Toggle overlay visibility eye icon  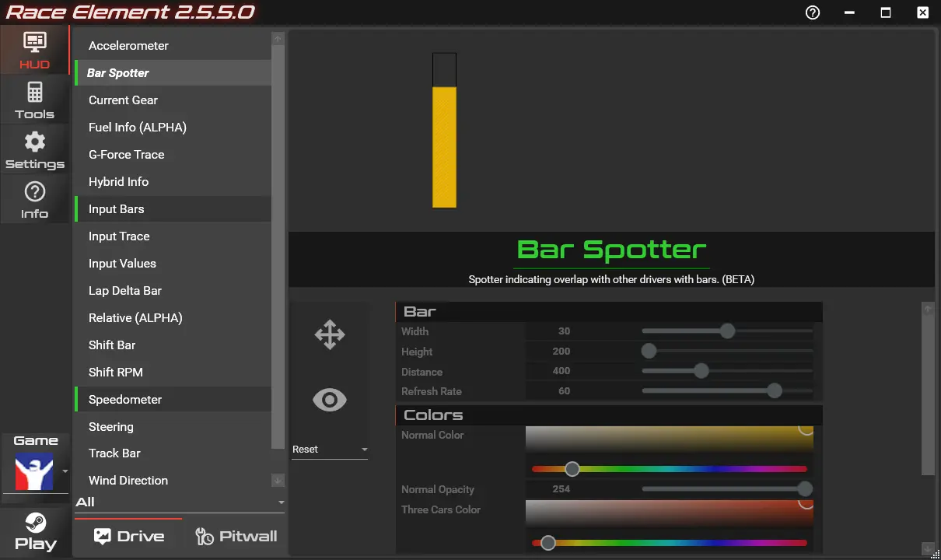pos(329,400)
